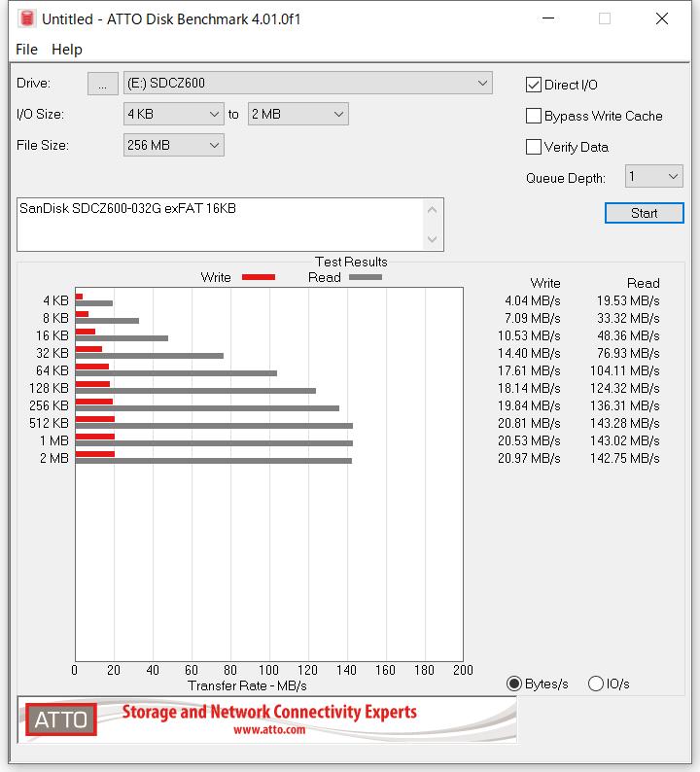This screenshot has width=700, height=772.
Task: Open the 2 MB maximum I/O size dropdown
Action: [298, 114]
